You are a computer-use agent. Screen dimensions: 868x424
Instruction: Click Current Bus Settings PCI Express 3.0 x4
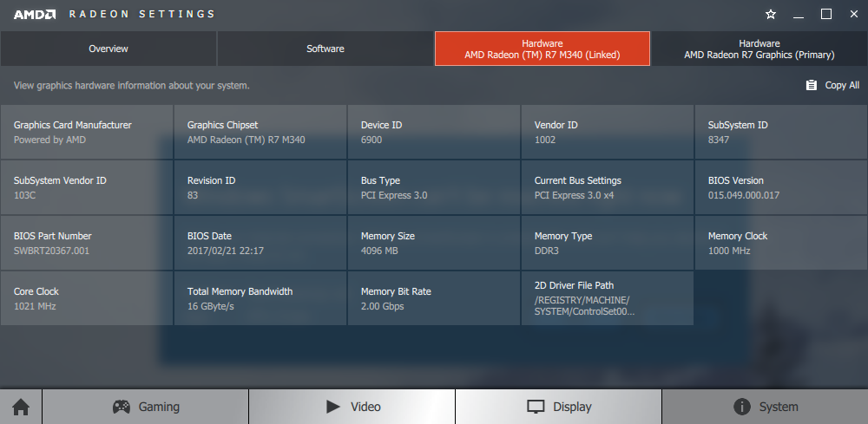tap(574, 195)
